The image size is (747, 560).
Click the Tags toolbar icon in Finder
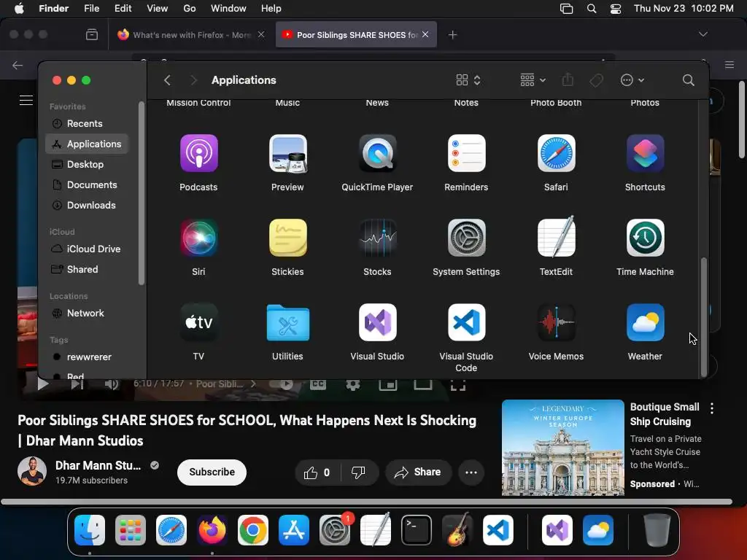coord(596,80)
